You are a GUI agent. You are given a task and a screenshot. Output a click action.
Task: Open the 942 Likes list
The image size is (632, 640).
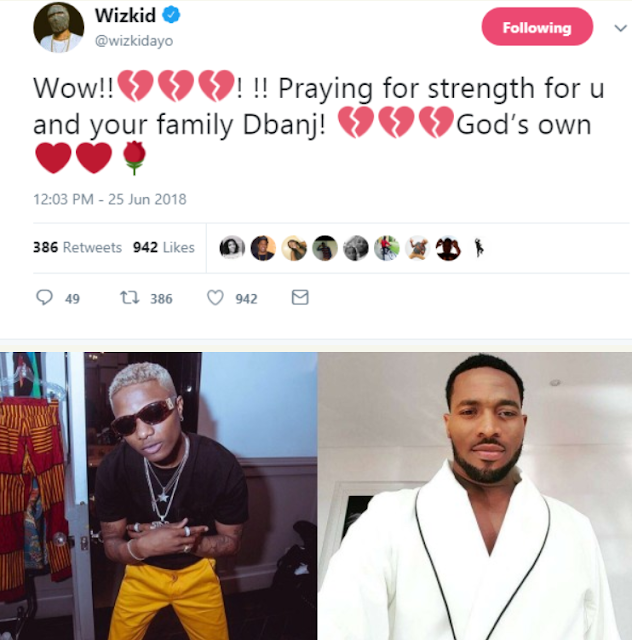(x=164, y=247)
